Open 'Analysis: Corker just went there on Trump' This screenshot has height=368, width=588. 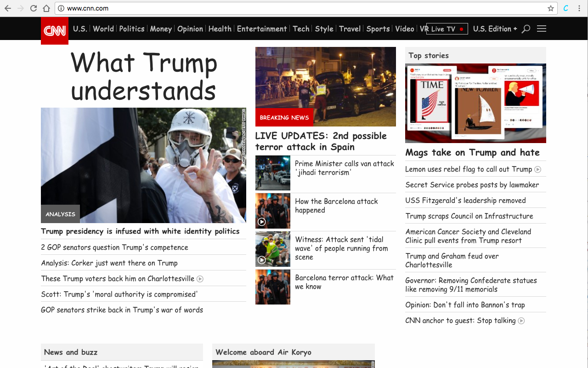click(x=109, y=263)
